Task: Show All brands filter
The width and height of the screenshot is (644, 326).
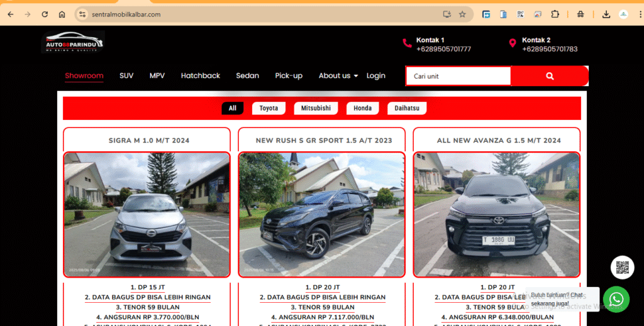Action: pos(232,109)
